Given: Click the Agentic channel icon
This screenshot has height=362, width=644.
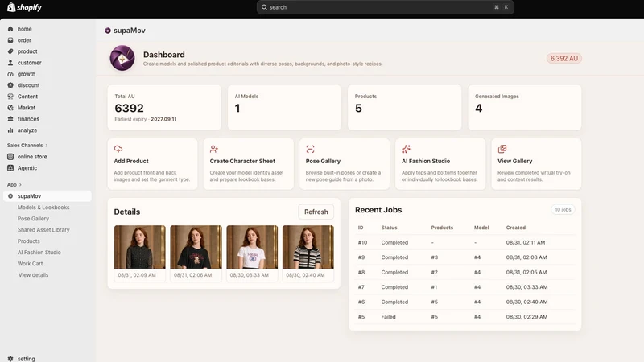Looking at the screenshot, I should point(10,168).
